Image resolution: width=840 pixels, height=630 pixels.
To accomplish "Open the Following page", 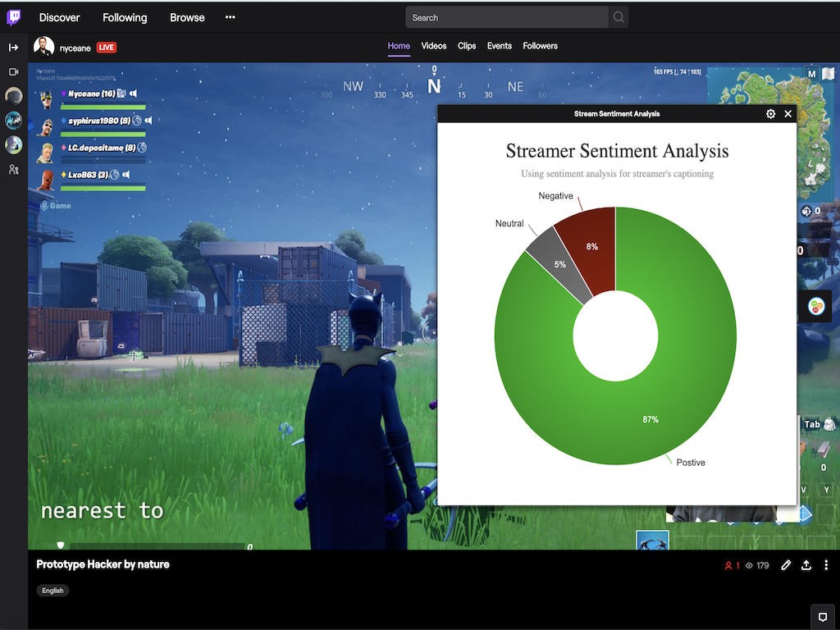I will point(125,18).
